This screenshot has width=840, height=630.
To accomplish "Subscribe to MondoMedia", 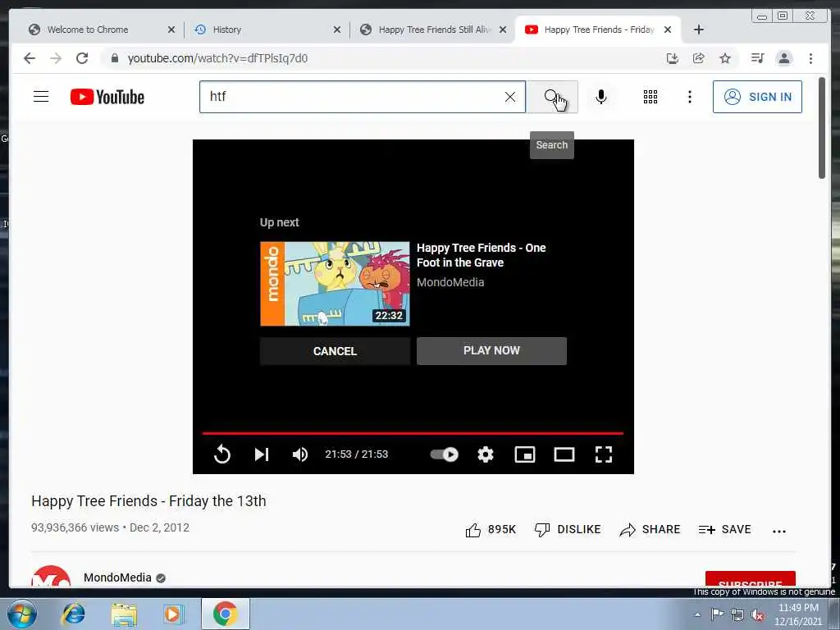I will (x=750, y=579).
